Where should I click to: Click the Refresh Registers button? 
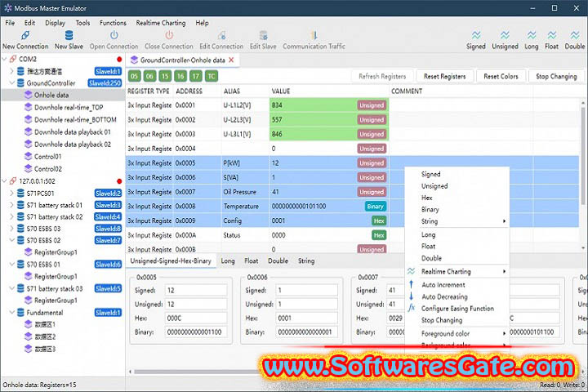(382, 76)
